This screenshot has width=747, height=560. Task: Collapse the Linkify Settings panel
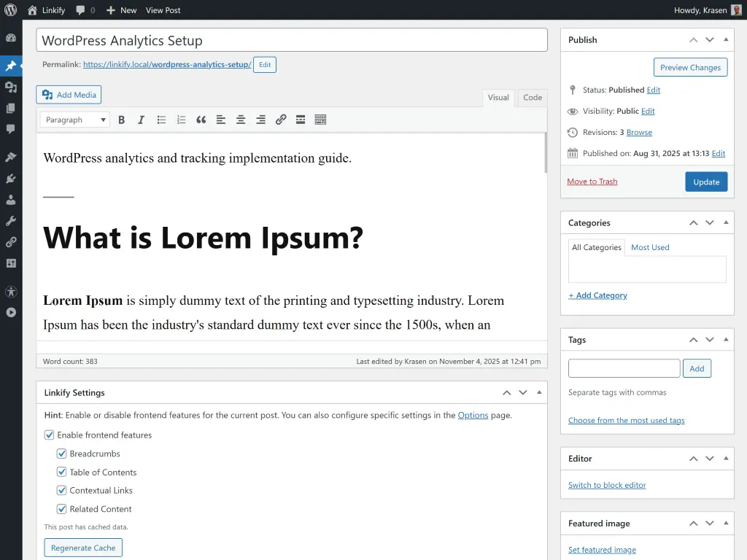539,392
